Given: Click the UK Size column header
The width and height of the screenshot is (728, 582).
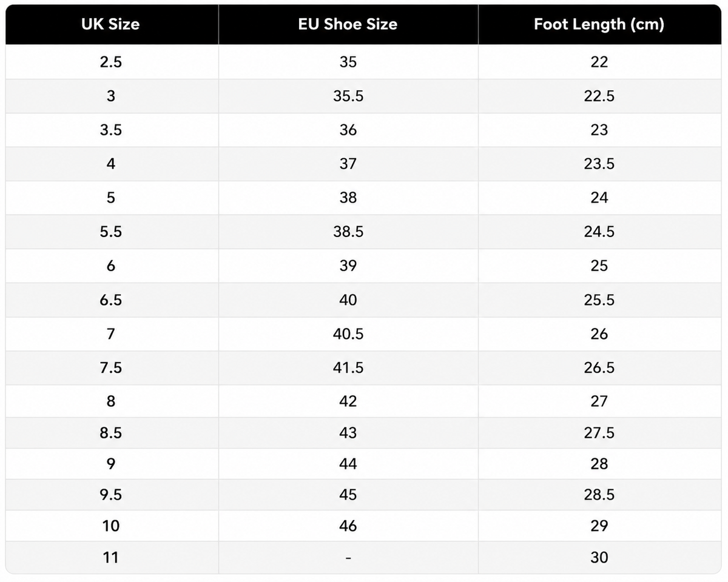Looking at the screenshot, I should pyautogui.click(x=112, y=24).
